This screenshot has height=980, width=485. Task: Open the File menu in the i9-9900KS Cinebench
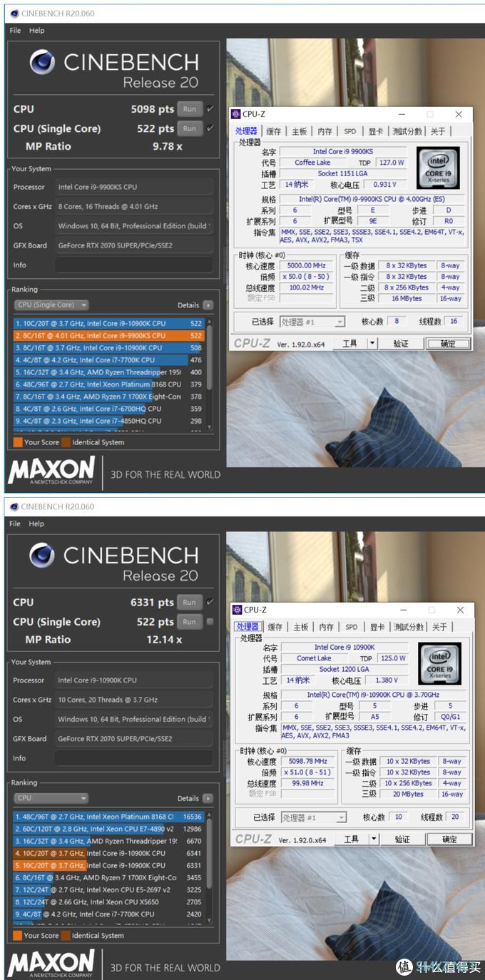pos(16,31)
